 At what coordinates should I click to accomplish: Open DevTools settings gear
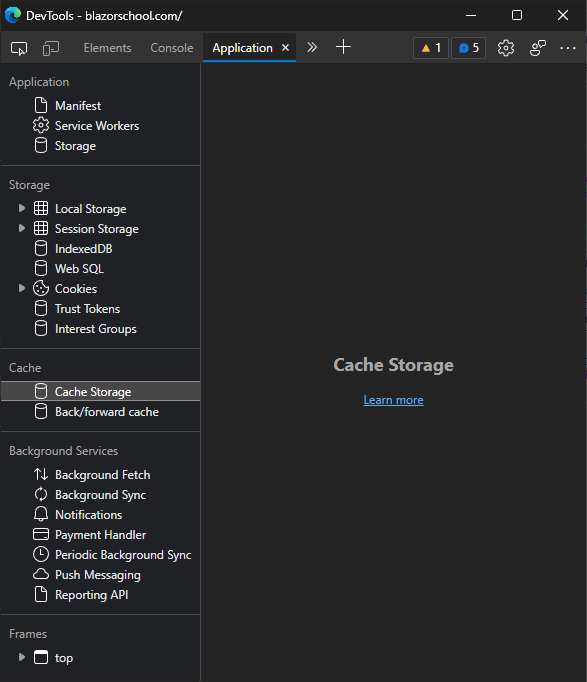(x=506, y=48)
